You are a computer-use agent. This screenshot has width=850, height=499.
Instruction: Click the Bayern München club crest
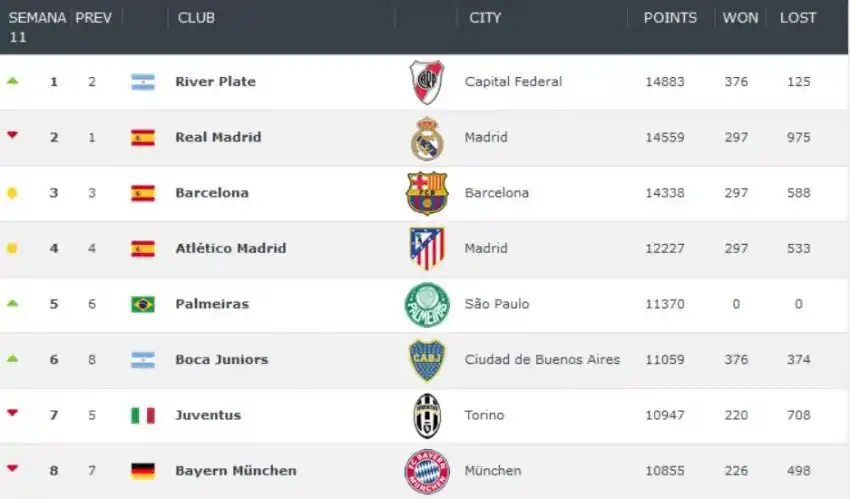(x=427, y=471)
